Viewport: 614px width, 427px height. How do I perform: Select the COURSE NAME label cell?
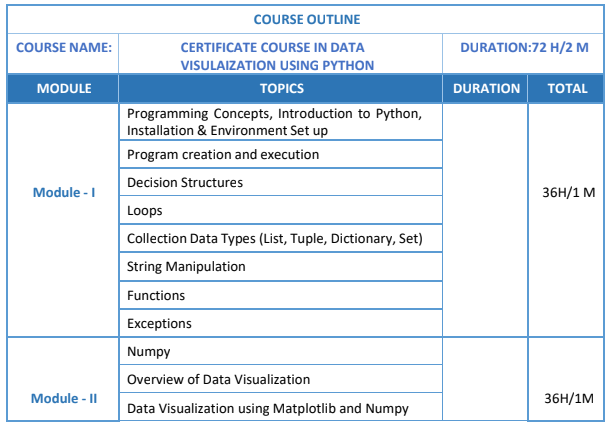64,47
